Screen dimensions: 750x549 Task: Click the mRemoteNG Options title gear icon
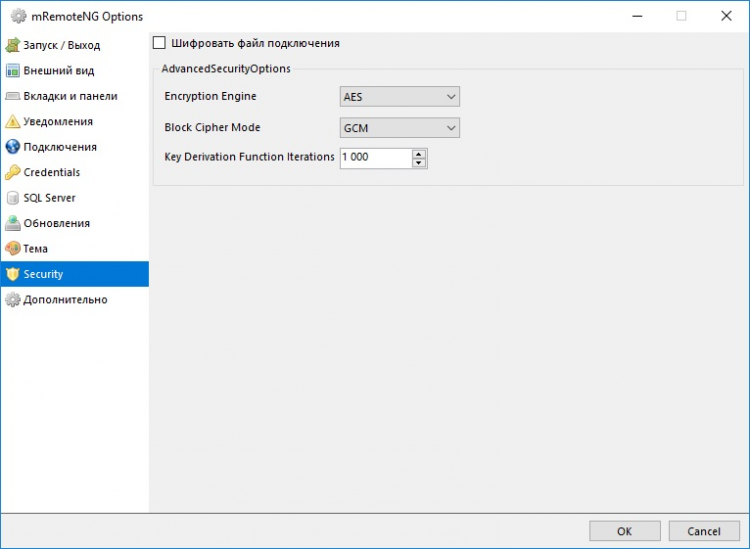click(19, 16)
